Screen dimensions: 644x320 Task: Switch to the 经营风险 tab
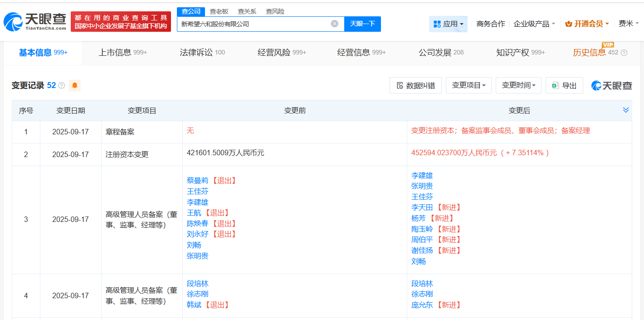point(282,53)
